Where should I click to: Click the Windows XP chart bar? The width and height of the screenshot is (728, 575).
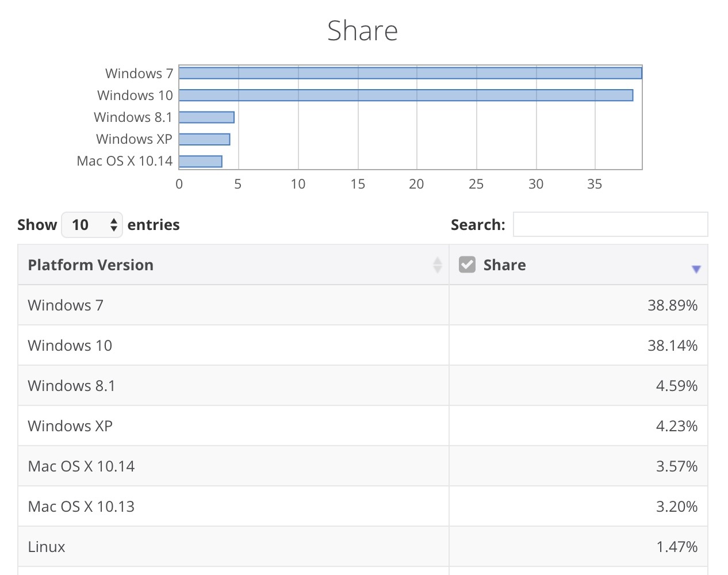pos(204,139)
